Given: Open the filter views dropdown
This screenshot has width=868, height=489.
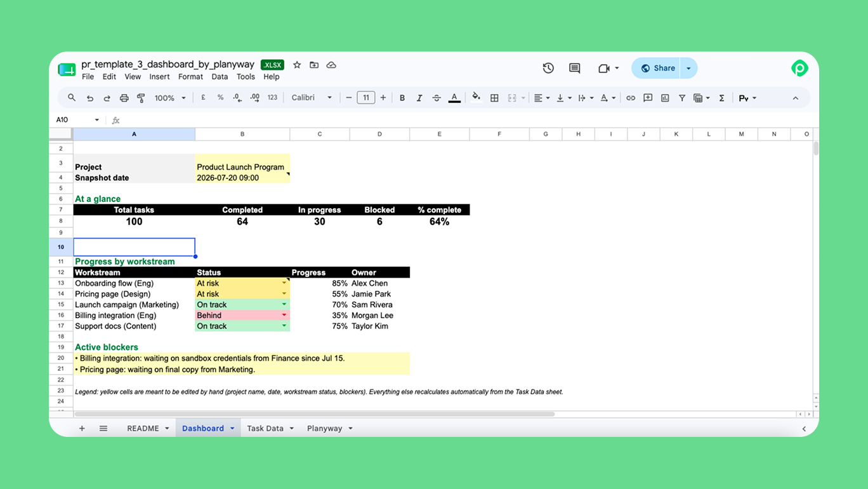Looking at the screenshot, I should (701, 98).
